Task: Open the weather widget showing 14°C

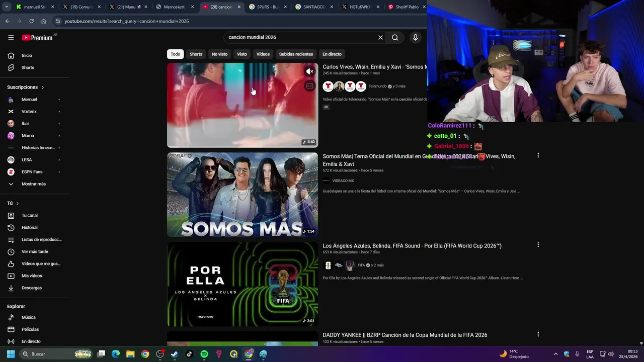Action: [x=514, y=354]
